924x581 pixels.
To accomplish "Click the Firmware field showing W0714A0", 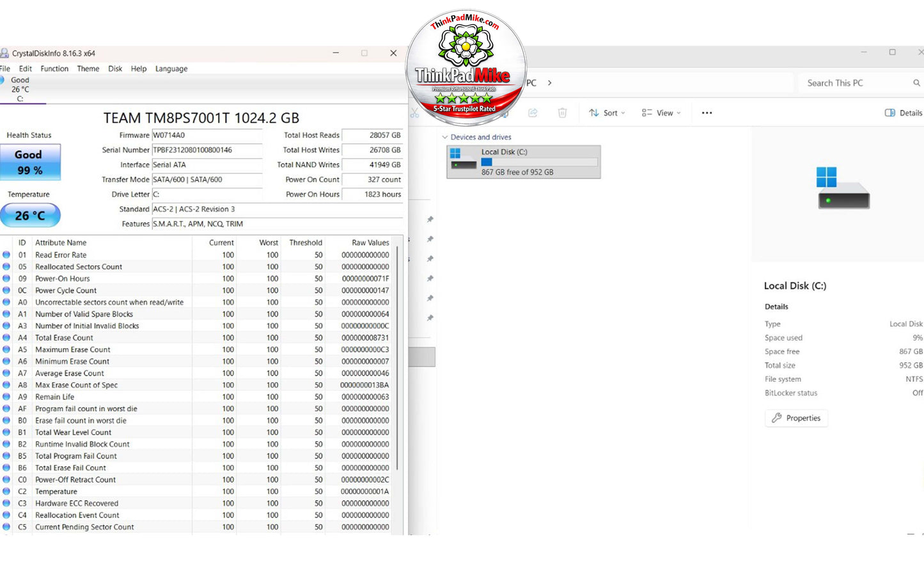I will 207,135.
